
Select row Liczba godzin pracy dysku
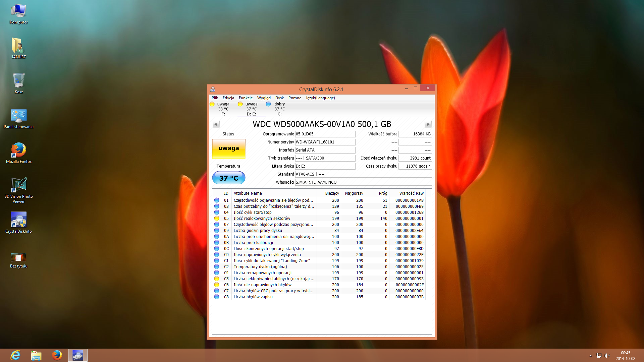(319, 231)
